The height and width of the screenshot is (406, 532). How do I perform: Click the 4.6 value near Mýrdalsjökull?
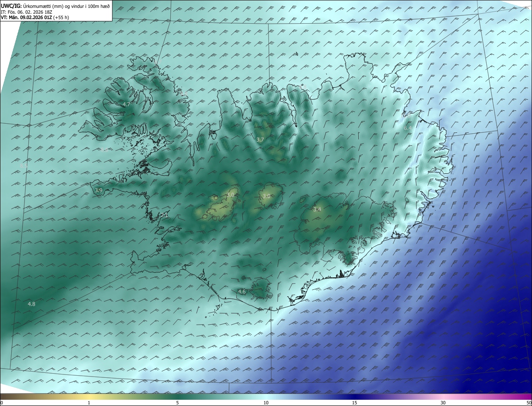click(242, 292)
